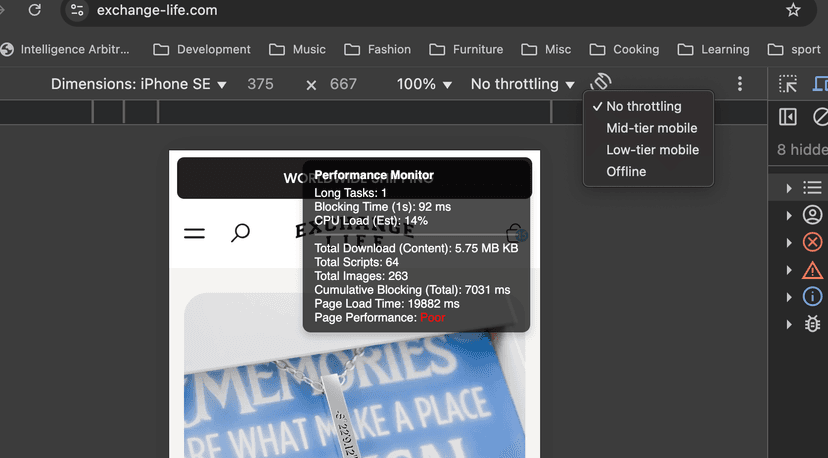Screen dimensions: 828x458
Task: Open the Dimensions: iPhone SE dropdown
Action: point(138,84)
